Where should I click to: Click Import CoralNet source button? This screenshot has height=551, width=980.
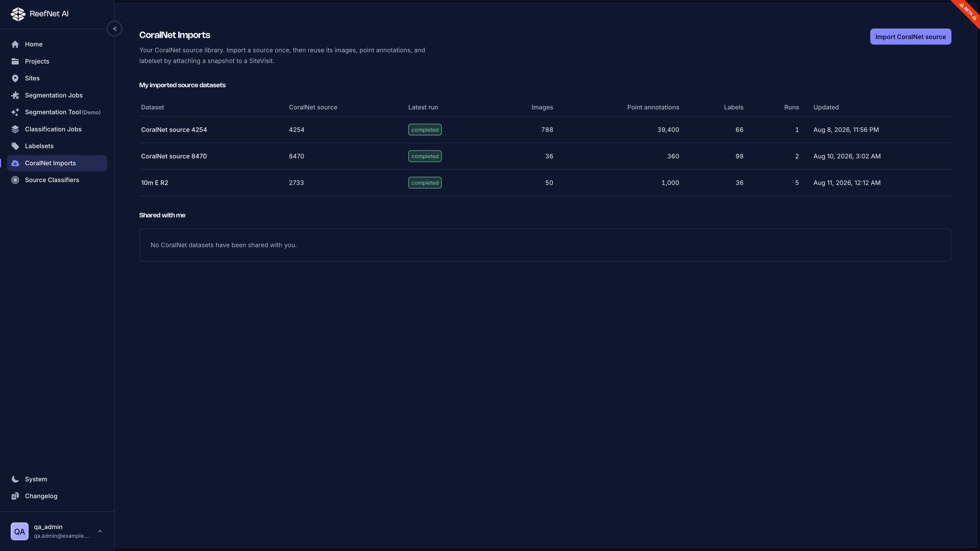(910, 37)
